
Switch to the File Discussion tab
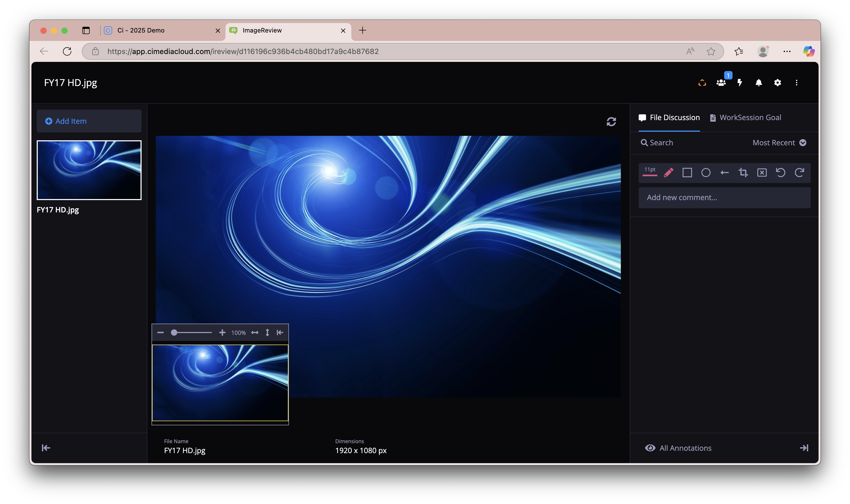(x=669, y=117)
